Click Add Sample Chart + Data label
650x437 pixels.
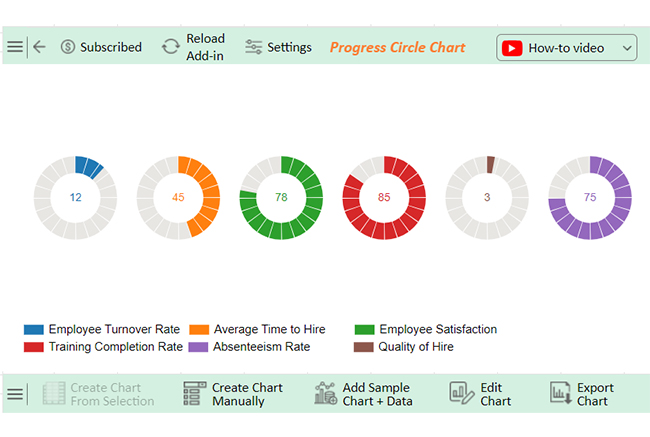(x=377, y=394)
